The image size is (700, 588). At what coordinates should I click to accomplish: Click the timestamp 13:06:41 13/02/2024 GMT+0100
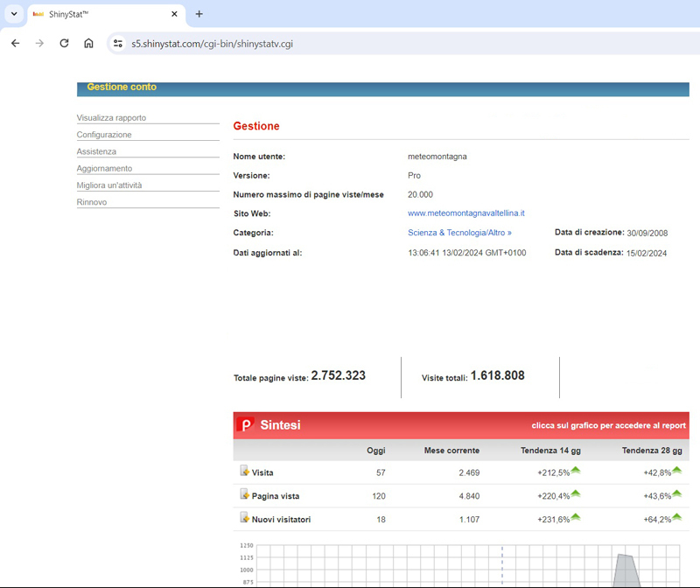click(x=467, y=253)
